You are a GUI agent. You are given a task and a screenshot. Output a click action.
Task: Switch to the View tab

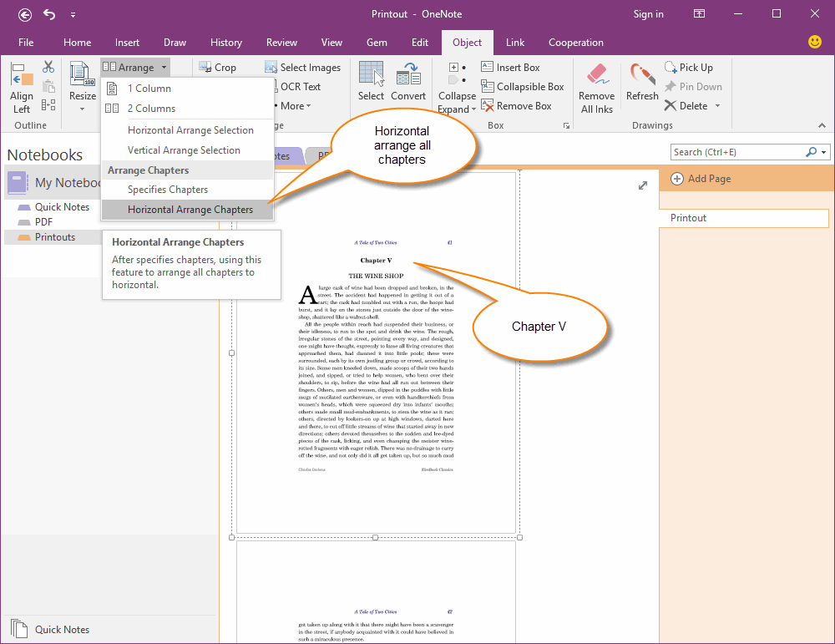coord(331,43)
